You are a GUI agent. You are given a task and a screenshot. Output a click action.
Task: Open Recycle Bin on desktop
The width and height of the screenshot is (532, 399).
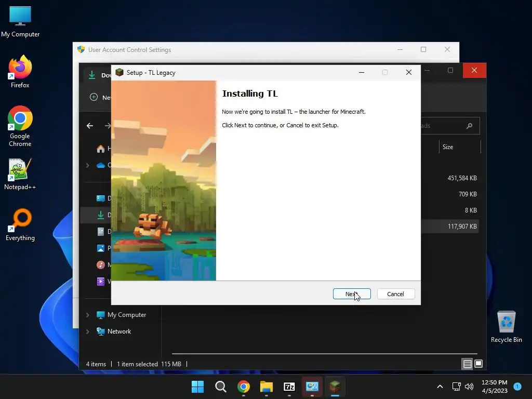pos(506,327)
